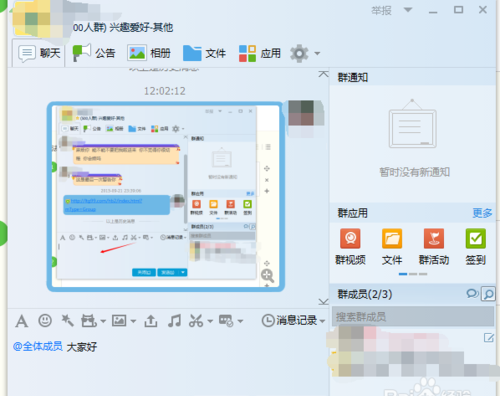Click the zoom magnifier on the image
Screen dimensions: 500x396
coord(267,276)
